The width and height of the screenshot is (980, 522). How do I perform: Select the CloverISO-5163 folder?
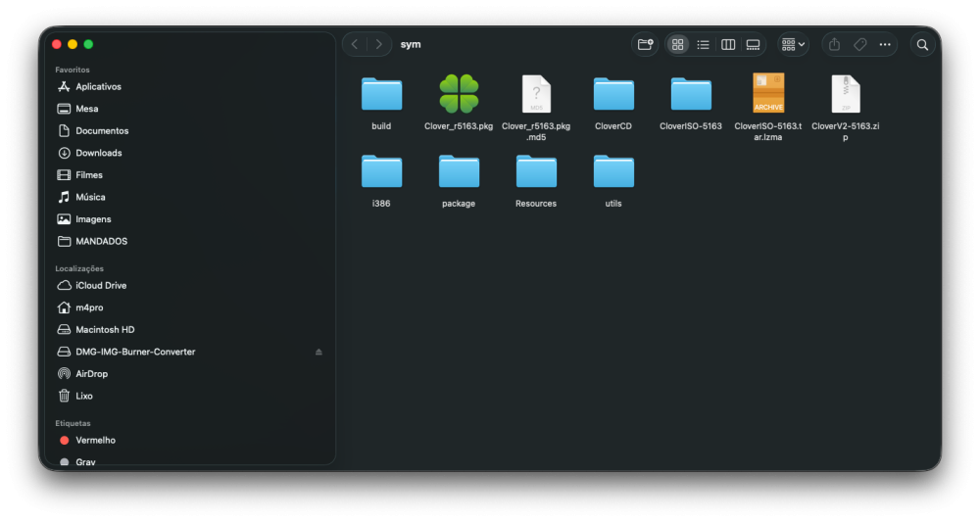click(691, 94)
